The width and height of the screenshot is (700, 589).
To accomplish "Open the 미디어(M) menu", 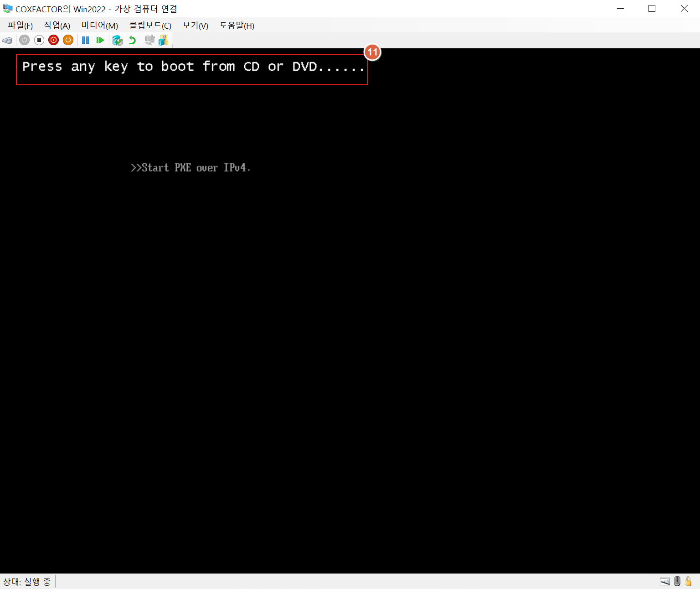I will pos(99,26).
